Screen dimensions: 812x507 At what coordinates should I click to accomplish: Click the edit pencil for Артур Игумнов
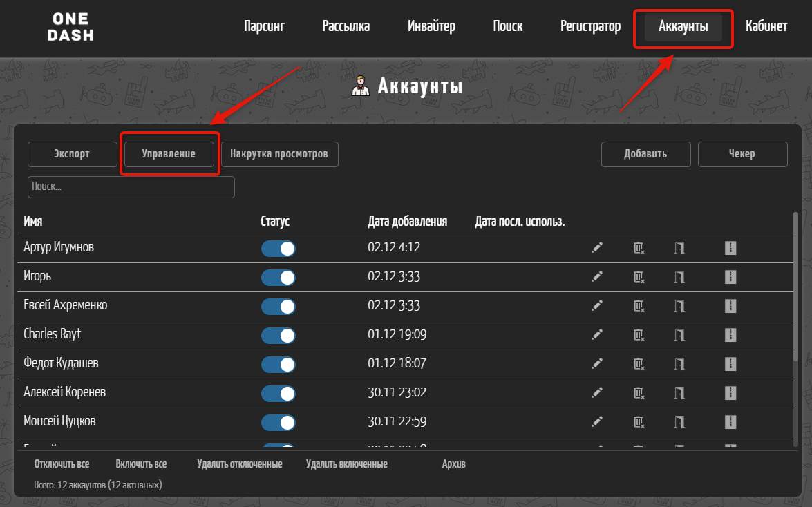click(597, 248)
